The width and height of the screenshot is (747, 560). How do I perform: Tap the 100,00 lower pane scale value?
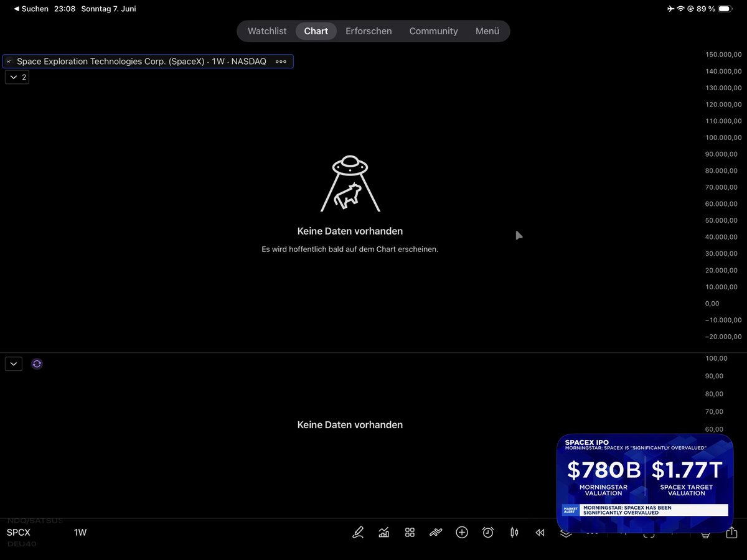(x=716, y=358)
